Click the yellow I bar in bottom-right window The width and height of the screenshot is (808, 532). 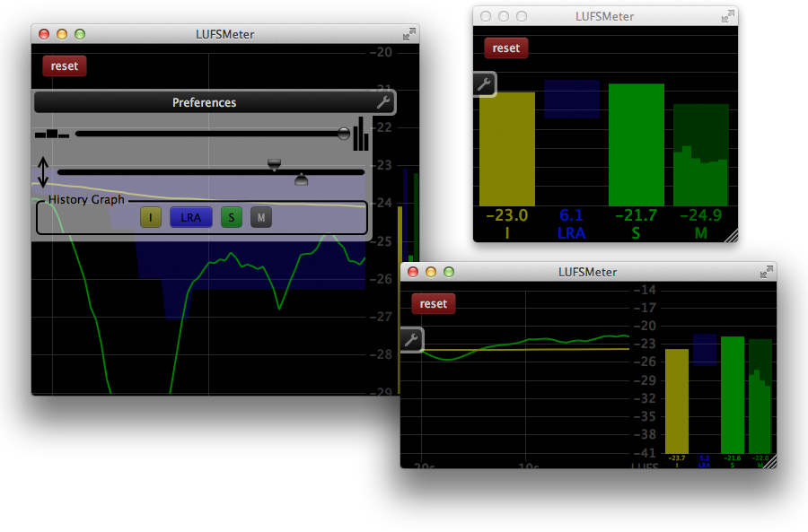tap(677, 401)
